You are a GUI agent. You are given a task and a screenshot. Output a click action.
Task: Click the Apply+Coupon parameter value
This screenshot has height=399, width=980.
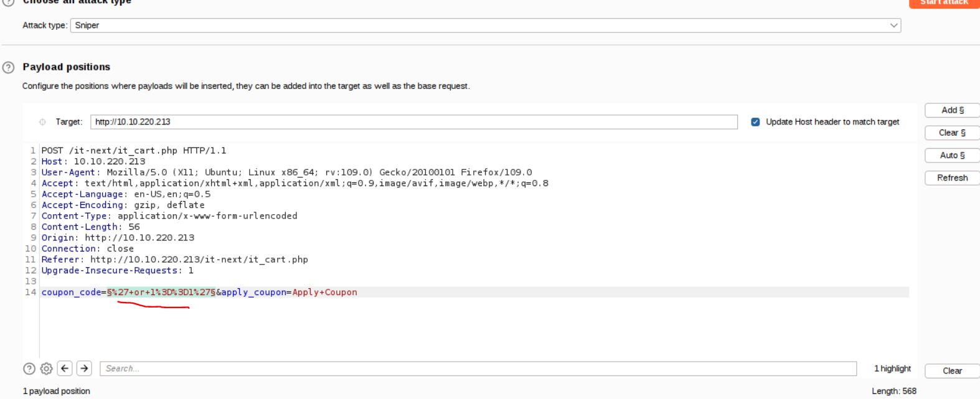point(324,293)
